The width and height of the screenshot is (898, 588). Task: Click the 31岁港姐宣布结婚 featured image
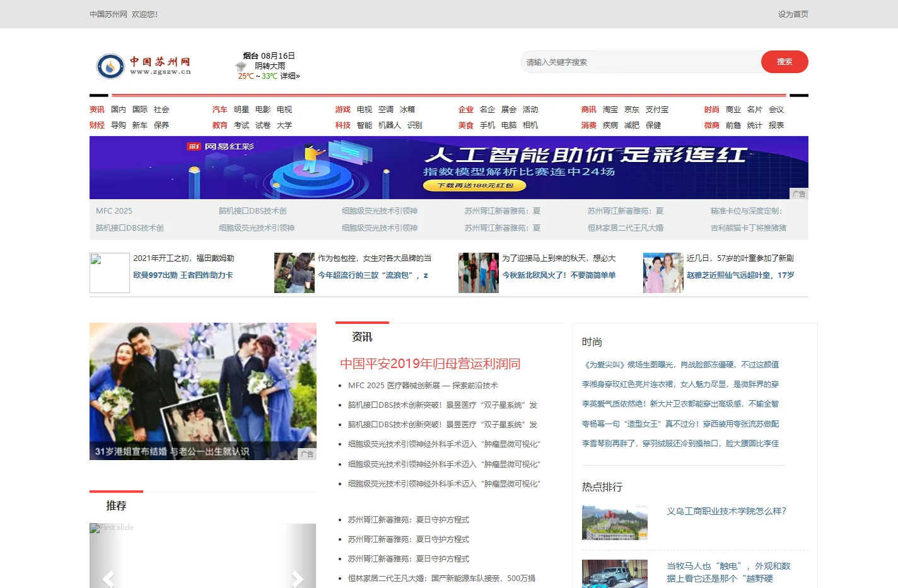coord(202,391)
